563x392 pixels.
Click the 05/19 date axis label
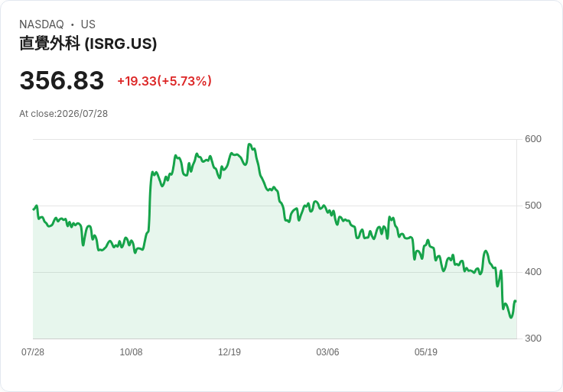[426, 352]
